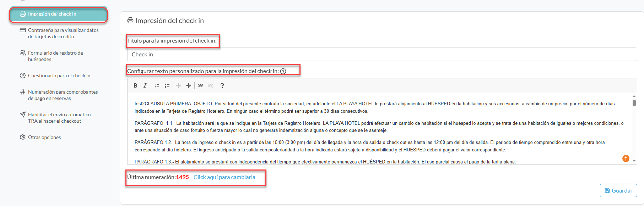Click the 'Guardar' button
Image resolution: width=644 pixels, height=206 pixels.
click(618, 190)
